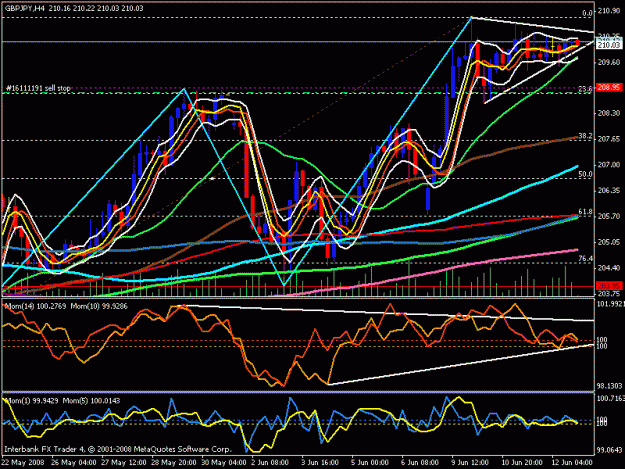Click the 99.0643 momentum scale value
This screenshot has height=469, width=625.
point(609,450)
